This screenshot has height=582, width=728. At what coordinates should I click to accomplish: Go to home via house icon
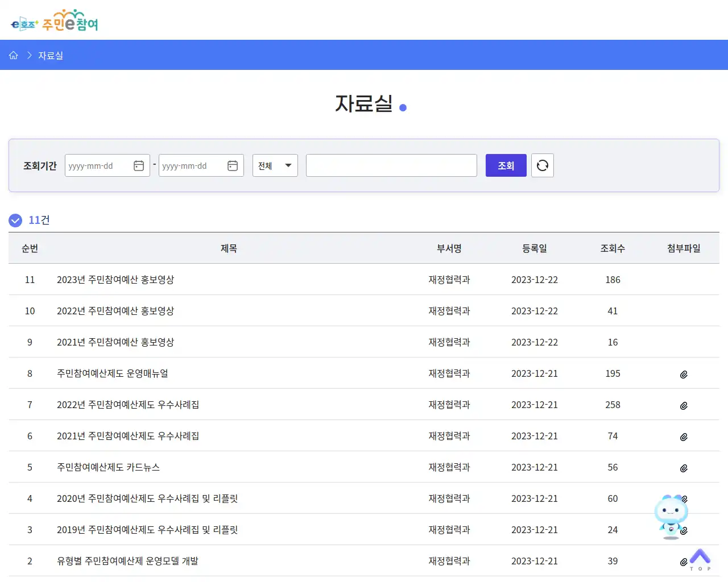coord(14,55)
